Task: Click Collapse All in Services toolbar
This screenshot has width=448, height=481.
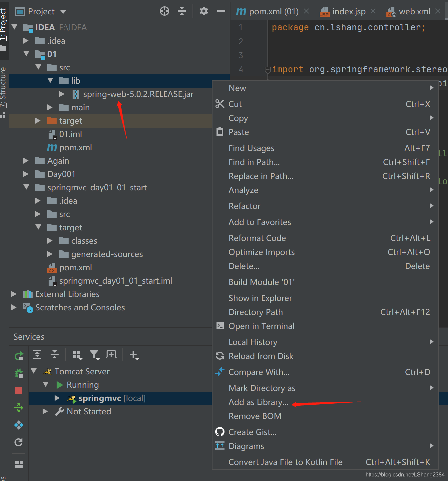Action: point(55,355)
